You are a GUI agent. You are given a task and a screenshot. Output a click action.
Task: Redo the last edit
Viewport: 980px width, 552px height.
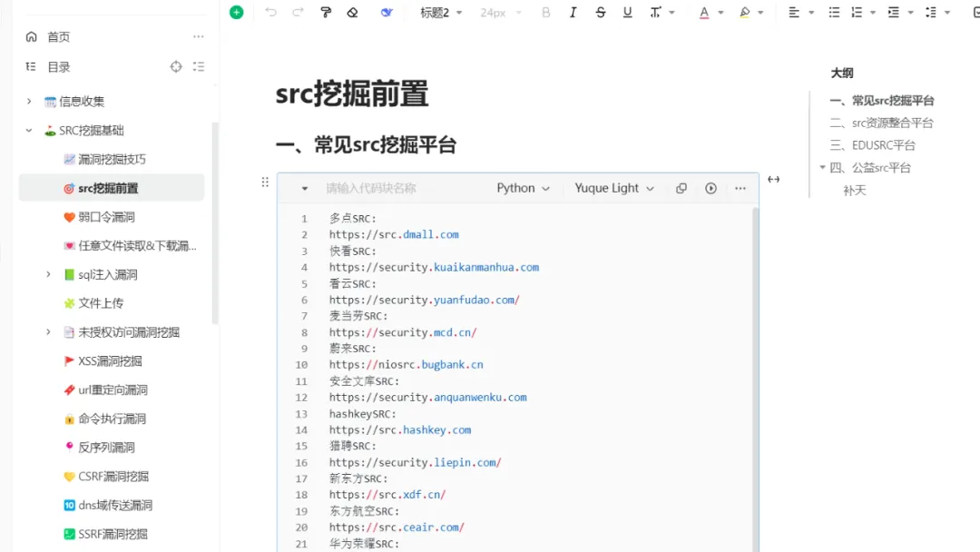pos(299,12)
